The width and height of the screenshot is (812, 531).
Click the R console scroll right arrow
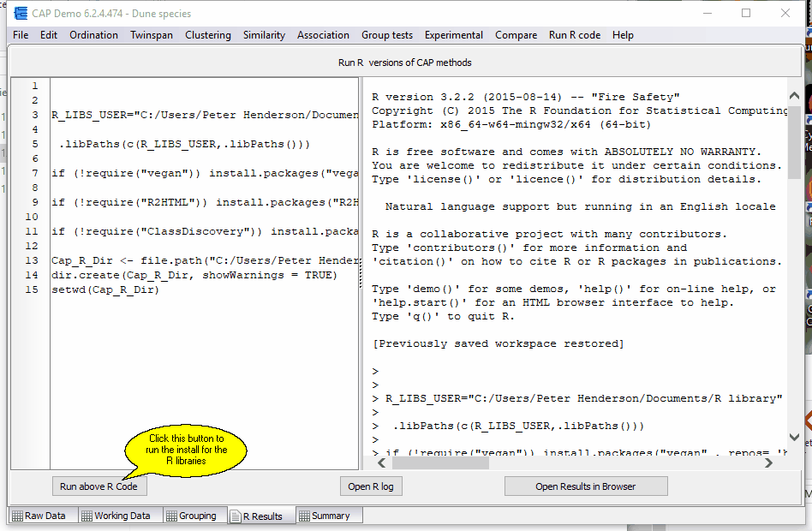[768, 462]
